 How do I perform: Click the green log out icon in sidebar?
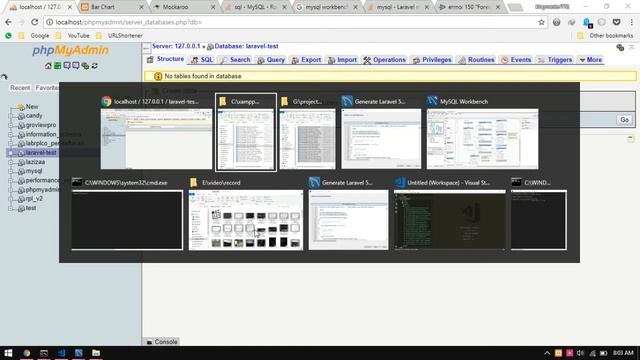[58, 66]
